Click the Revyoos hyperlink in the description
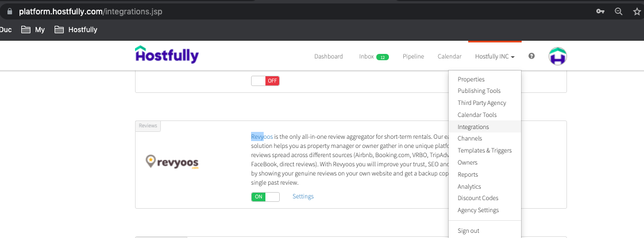Screen dimensions: 644x238 point(262,136)
